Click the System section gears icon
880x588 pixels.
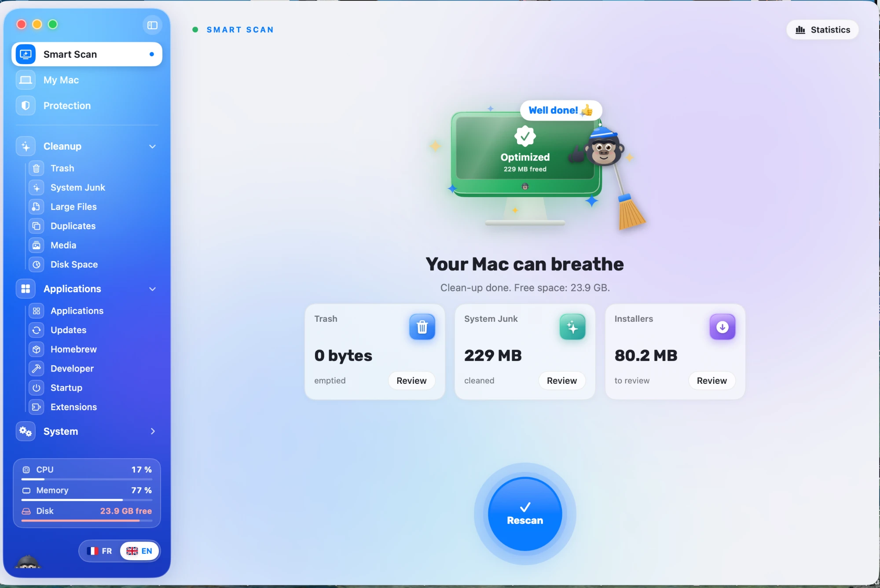26,431
